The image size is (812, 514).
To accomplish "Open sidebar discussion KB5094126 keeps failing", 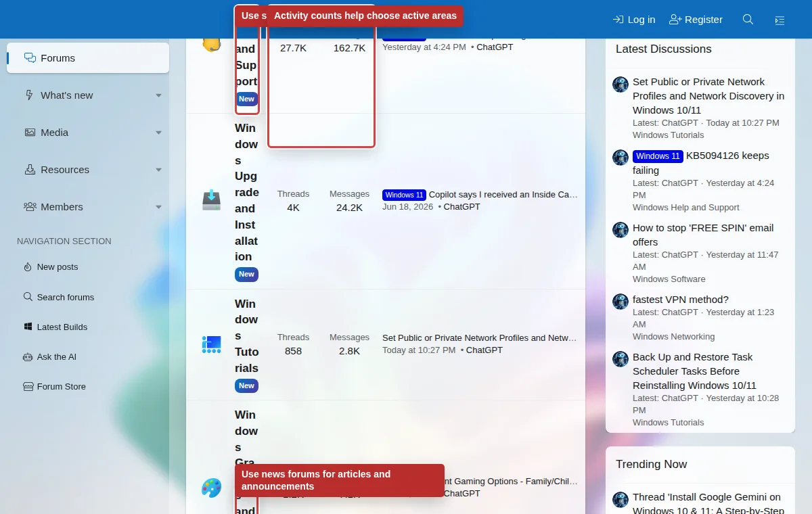I will (x=701, y=163).
